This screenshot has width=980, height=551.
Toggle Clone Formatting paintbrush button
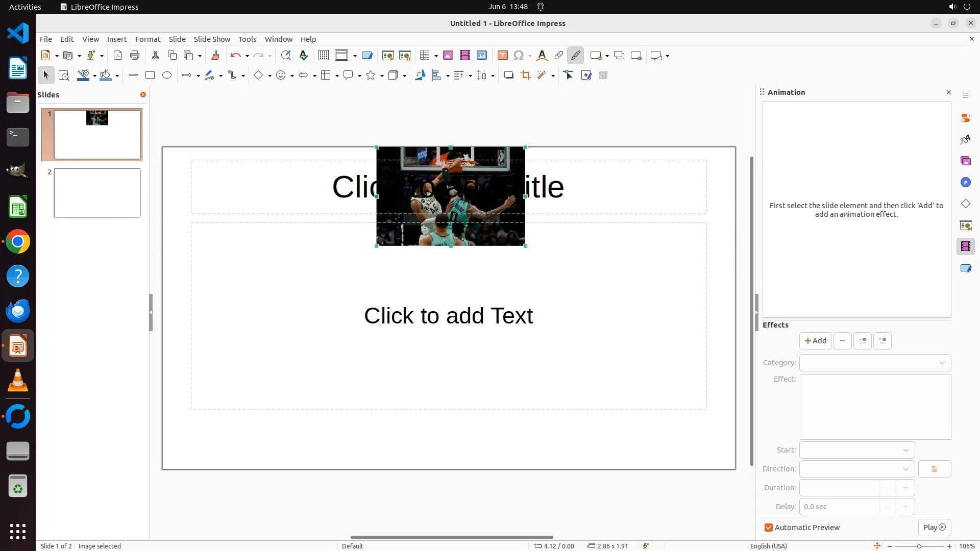tap(215, 56)
